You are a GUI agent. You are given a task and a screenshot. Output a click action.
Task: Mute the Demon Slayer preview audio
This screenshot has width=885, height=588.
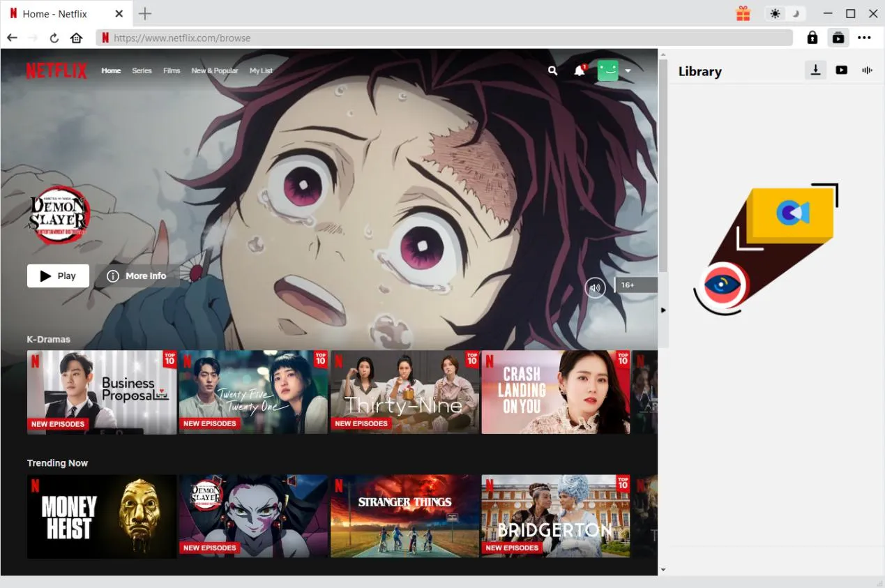pyautogui.click(x=595, y=287)
